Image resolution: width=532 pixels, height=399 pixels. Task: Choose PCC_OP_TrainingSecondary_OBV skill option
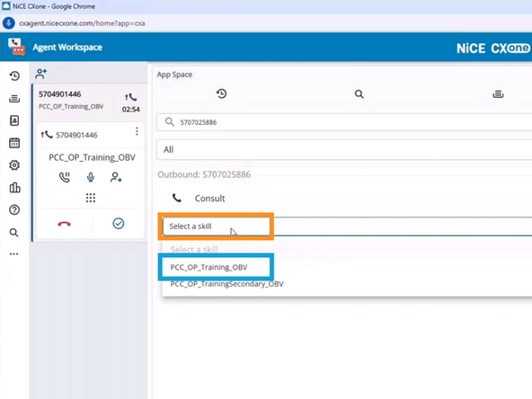point(226,284)
